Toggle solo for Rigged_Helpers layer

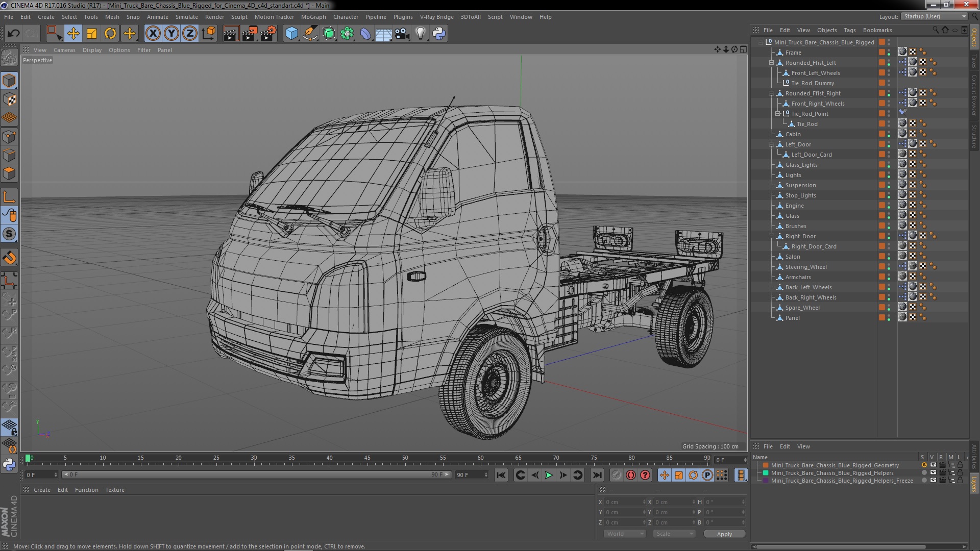click(x=924, y=473)
